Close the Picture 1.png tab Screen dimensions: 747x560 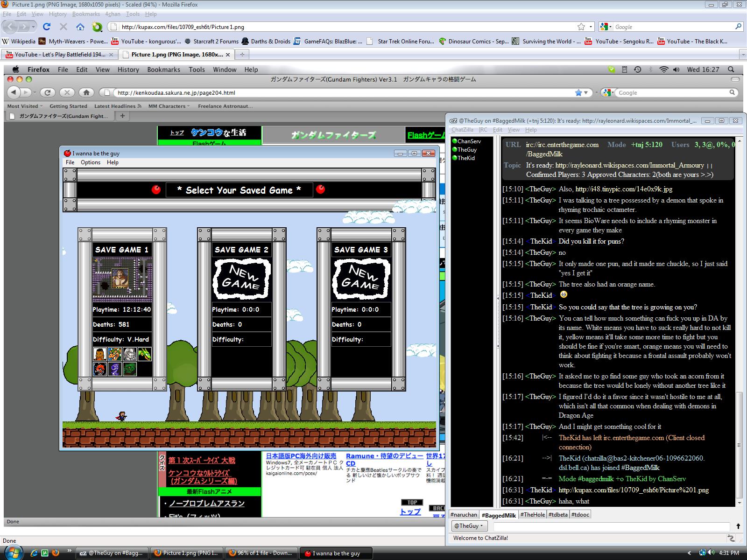click(228, 55)
